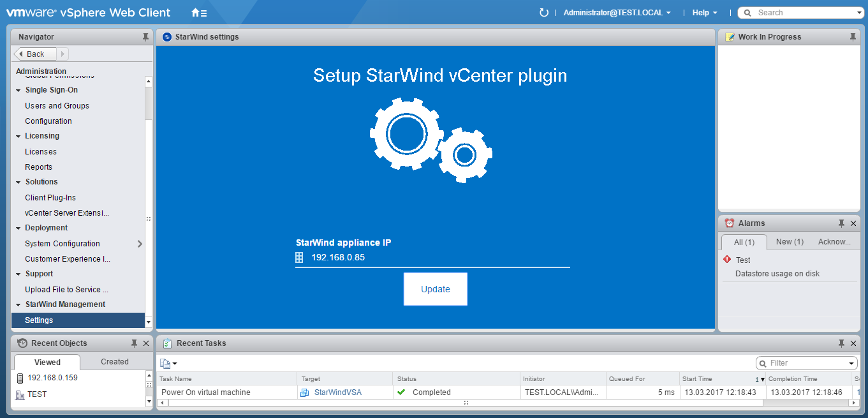
Task: Click the refresh icon in header
Action: pos(543,12)
